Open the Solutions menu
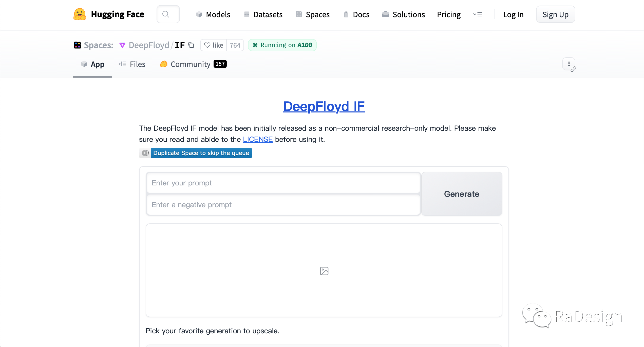644x347 pixels. point(404,14)
